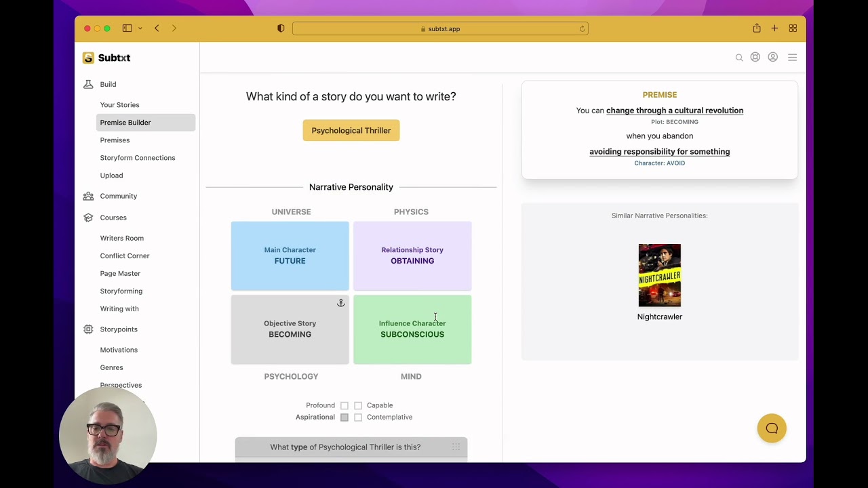
Task: Open Storyform Connections in sidebar
Action: coord(138,158)
